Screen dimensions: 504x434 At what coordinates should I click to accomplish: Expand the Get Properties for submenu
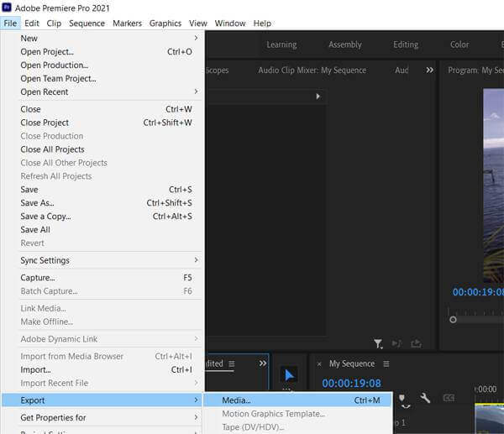pyautogui.click(x=102, y=417)
